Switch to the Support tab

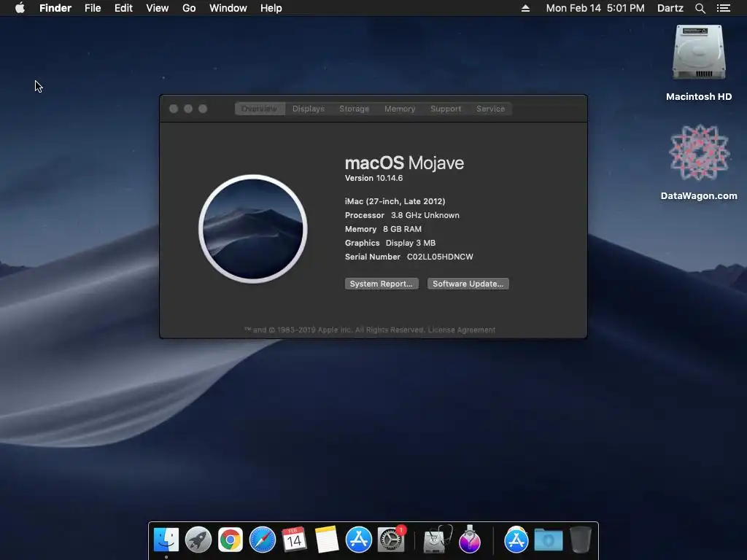click(446, 109)
